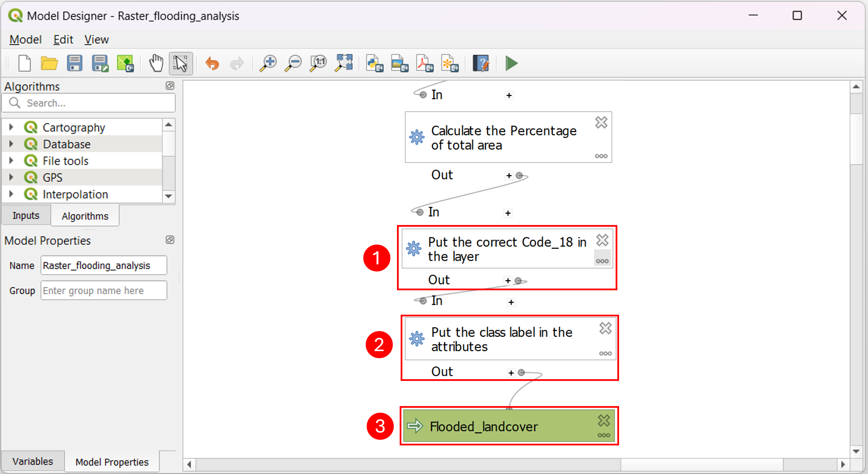Open the model help editor

(x=481, y=63)
